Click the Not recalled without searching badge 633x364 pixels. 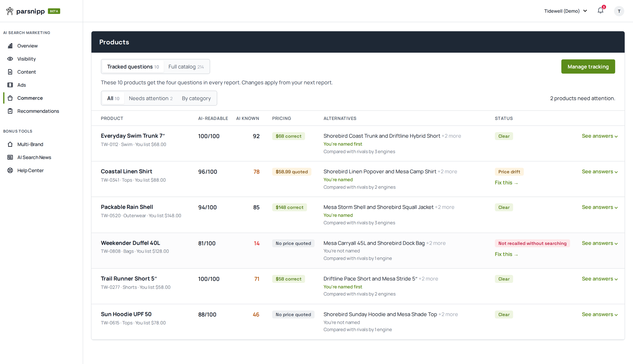[532, 243]
